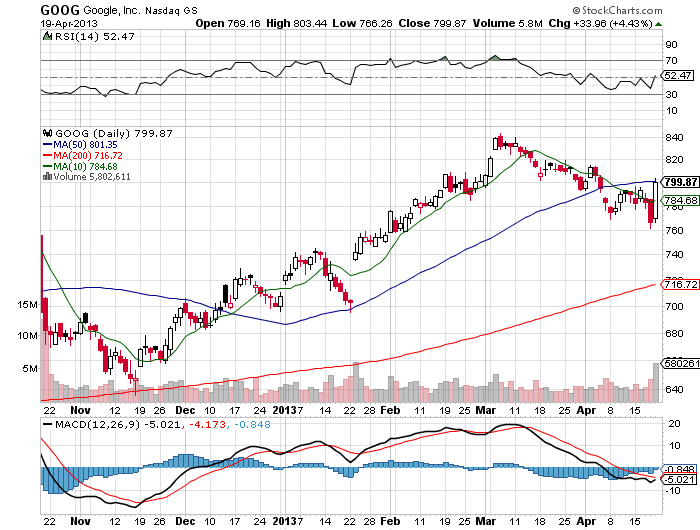The image size is (700, 530).
Task: Click the -5.021 MACD axis tag
Action: click(679, 480)
